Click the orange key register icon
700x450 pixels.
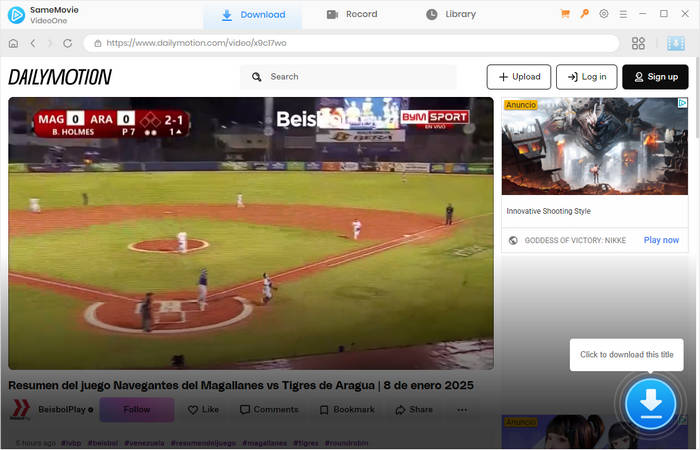[x=584, y=14]
